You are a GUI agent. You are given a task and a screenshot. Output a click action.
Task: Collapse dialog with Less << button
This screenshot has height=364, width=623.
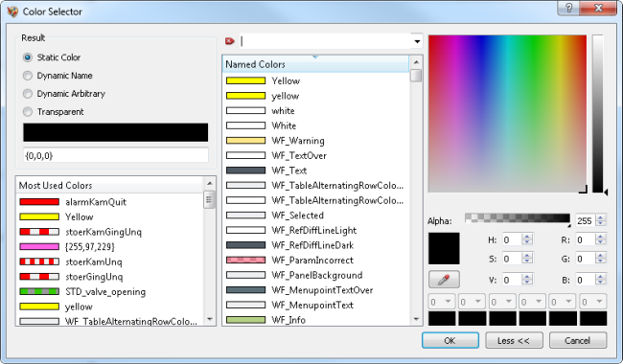pyautogui.click(x=514, y=341)
